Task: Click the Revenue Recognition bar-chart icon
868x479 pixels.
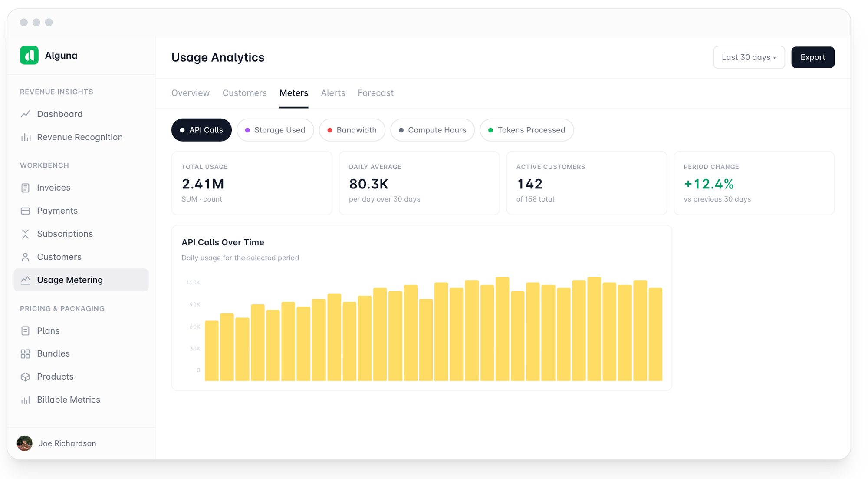Action: coord(25,137)
